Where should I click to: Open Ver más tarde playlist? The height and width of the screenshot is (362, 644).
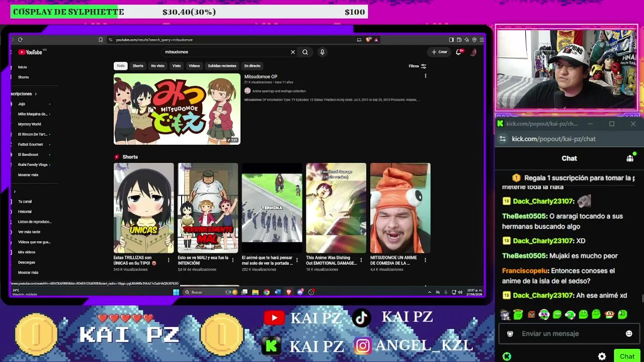(29, 232)
